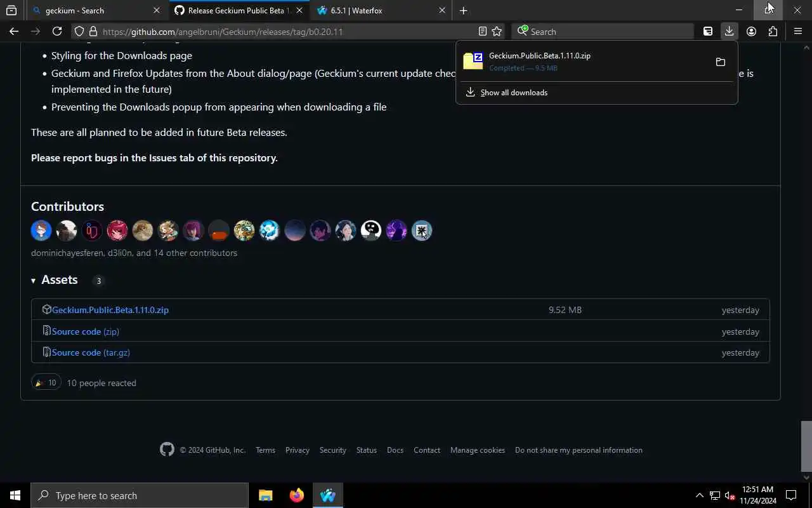Screen dimensions: 812x508
Task: Open the sidebar toggle icon in toolbar
Action: [x=708, y=31]
